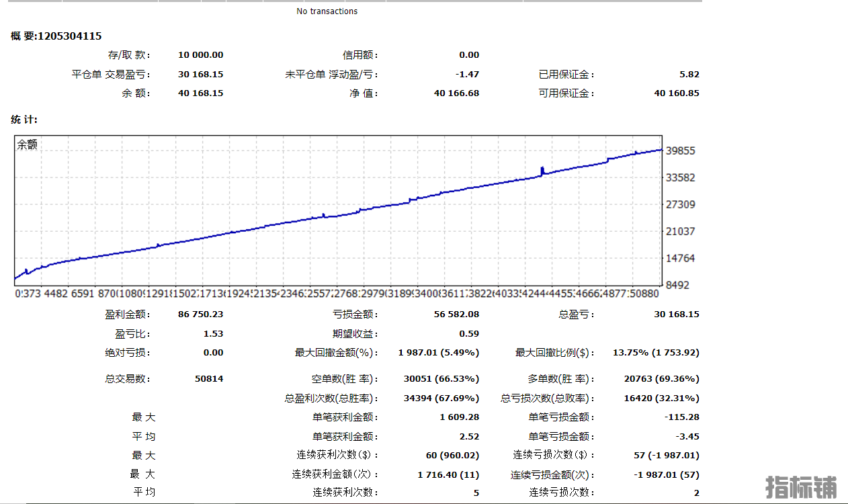Select relative drawdown 13.75% (1 753.92)
Viewport: 848px width, 504px height.
pos(656,352)
